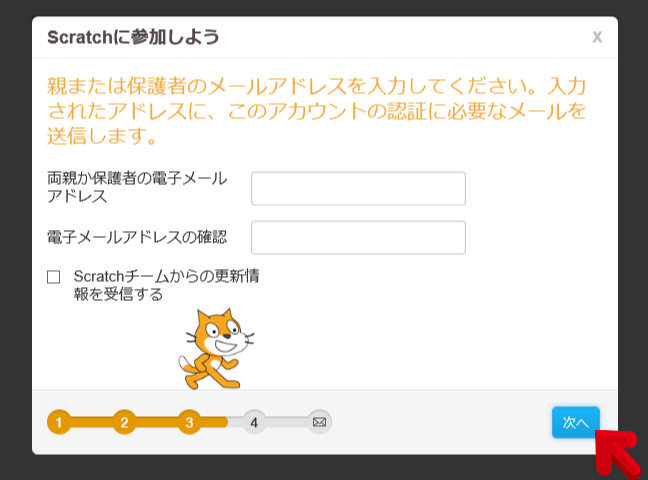
Task: Click the Scratch cat mascot image
Action: tap(211, 347)
